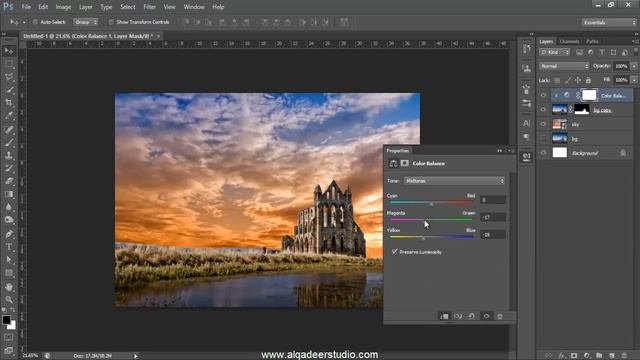Clip adjustment to layer in Properties

click(x=444, y=316)
